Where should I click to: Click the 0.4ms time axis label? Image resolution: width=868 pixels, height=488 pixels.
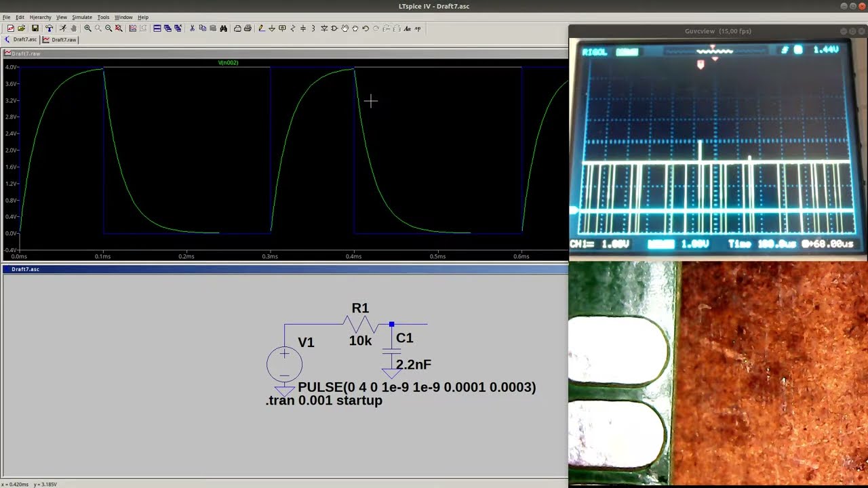tap(353, 256)
